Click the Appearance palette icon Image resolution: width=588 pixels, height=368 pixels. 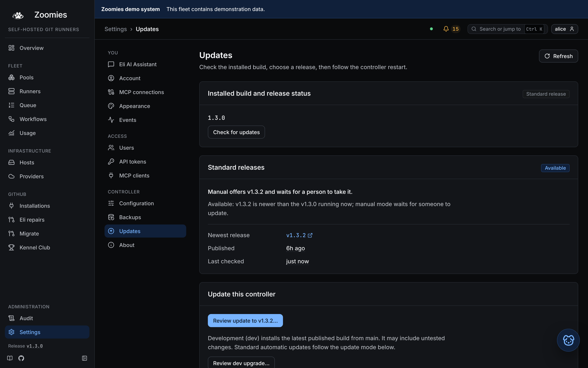(x=111, y=106)
